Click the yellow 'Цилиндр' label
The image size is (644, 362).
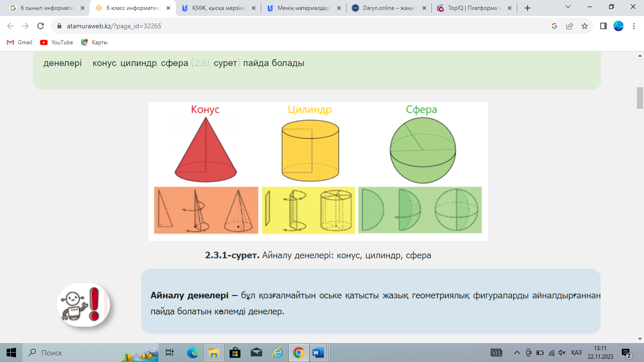coord(310,110)
